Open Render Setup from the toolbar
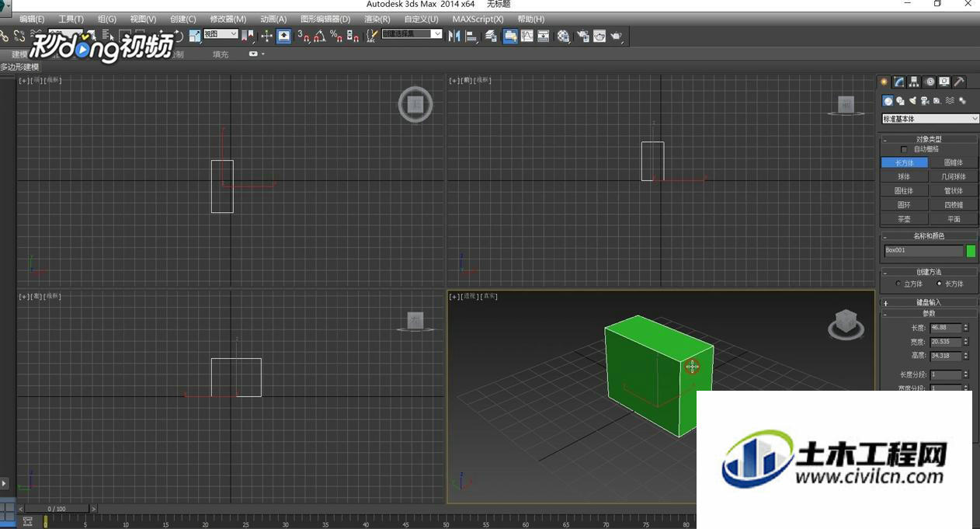 582,36
